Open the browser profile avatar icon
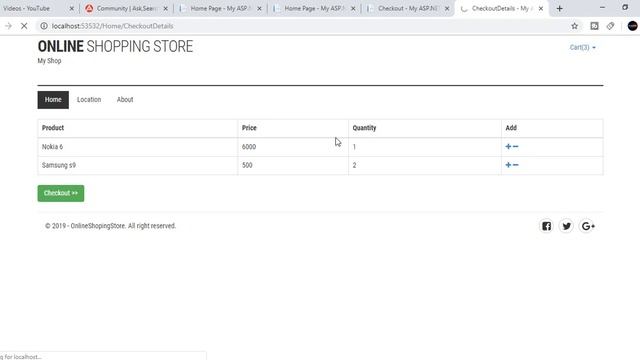 632,26
